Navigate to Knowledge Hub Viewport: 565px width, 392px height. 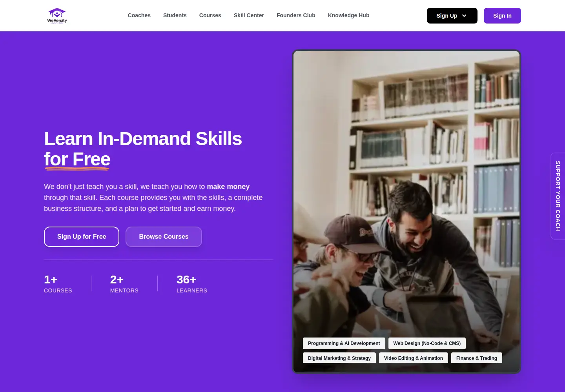(x=348, y=15)
